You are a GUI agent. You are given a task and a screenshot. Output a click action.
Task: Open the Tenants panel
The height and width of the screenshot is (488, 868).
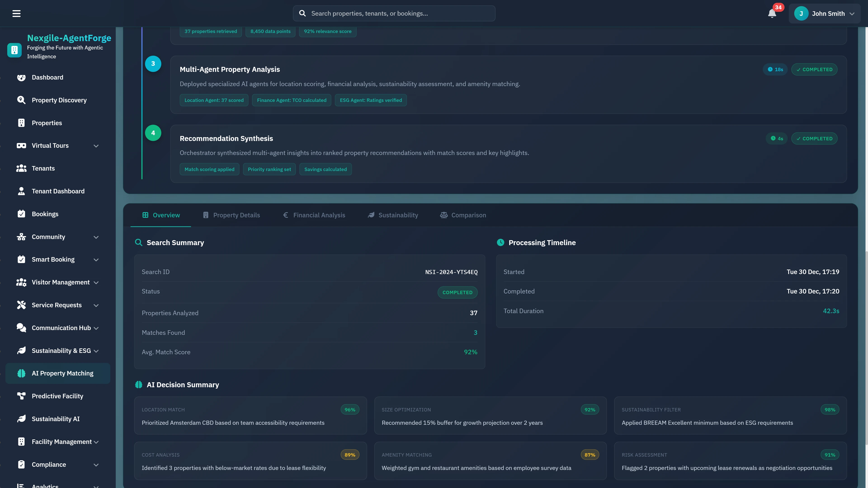coord(43,168)
